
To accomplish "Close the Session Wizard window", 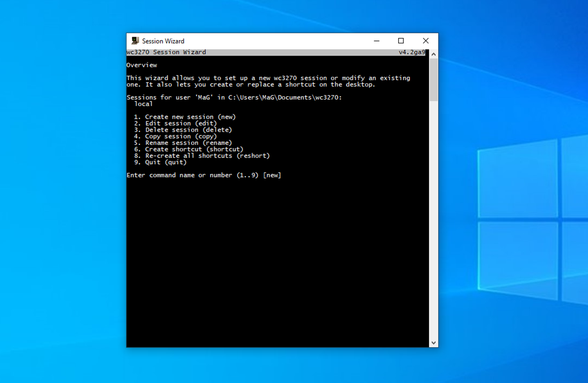I will [x=426, y=41].
